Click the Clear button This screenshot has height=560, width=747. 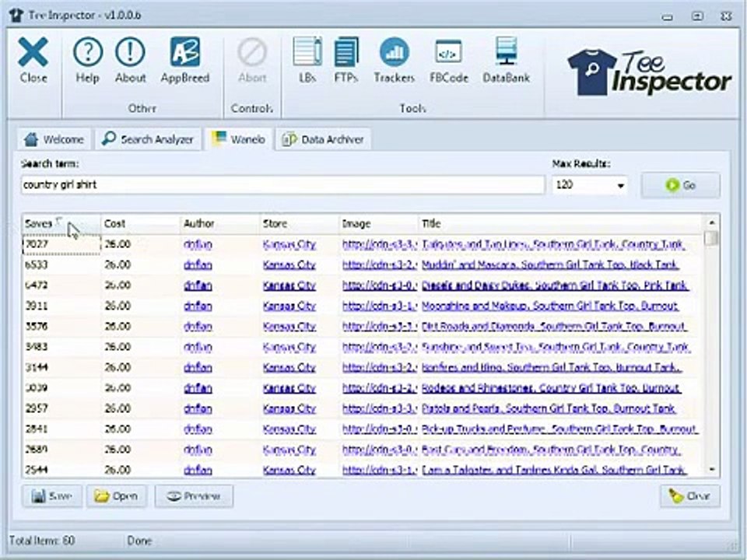coord(690,496)
